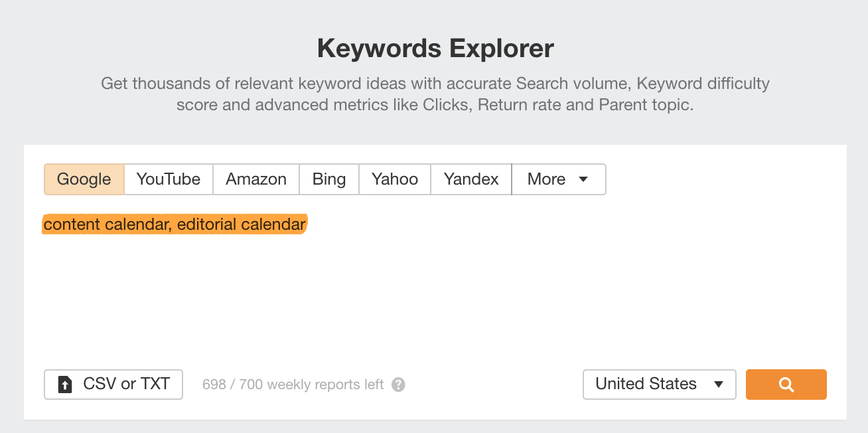Click the "content calendar" keyword text
This screenshot has width=868, height=433.
click(x=105, y=224)
